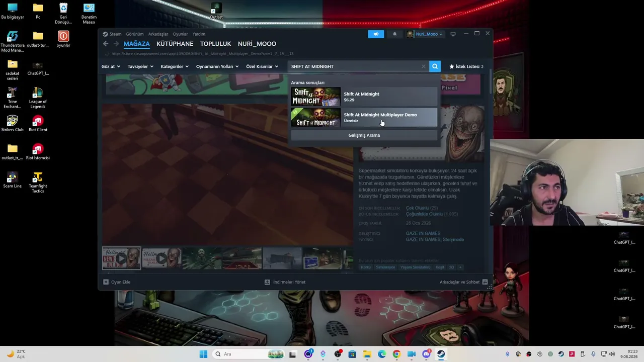Select the Shift At Midnight $6.29 result
The image size is (644, 362).
(364, 97)
